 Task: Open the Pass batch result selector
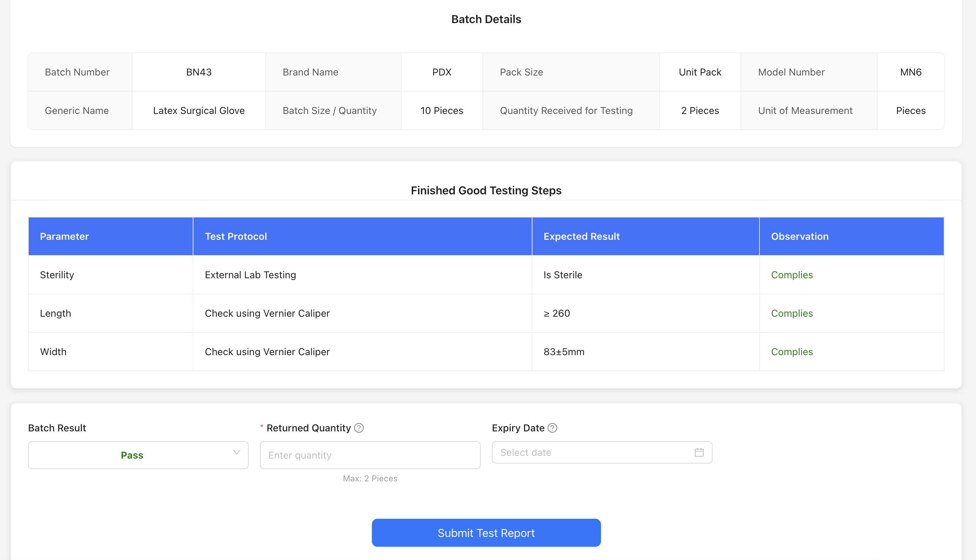[x=132, y=455]
